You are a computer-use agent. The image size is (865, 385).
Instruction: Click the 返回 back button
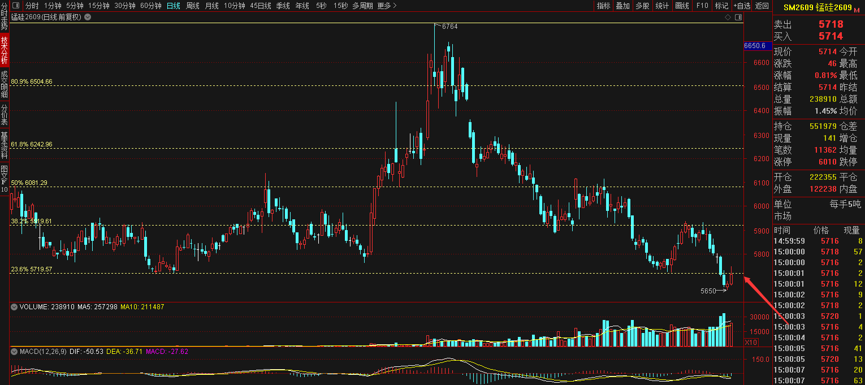[762, 6]
